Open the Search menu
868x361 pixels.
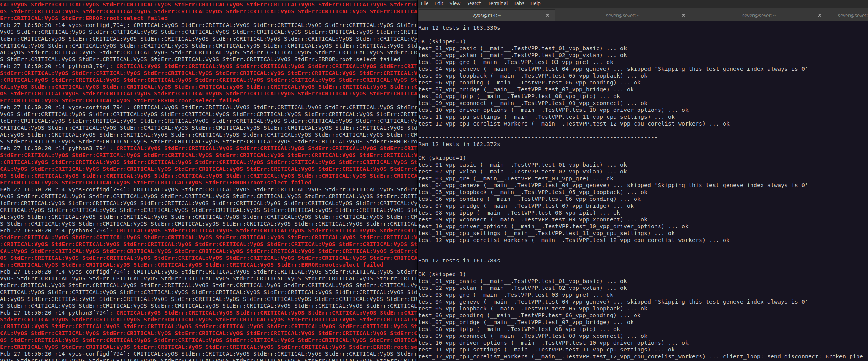point(474,3)
